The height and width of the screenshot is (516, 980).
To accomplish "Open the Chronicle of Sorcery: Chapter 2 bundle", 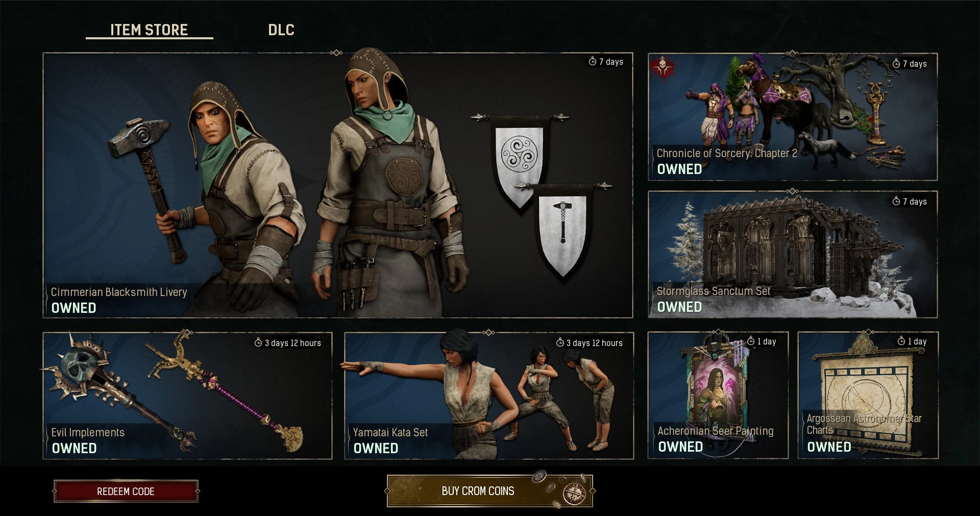I will coord(793,117).
